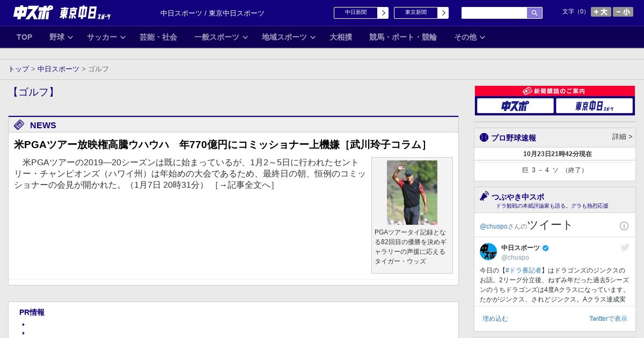Open the 一般スポーツ menu
Screen dimensions: 644x338
217,37
